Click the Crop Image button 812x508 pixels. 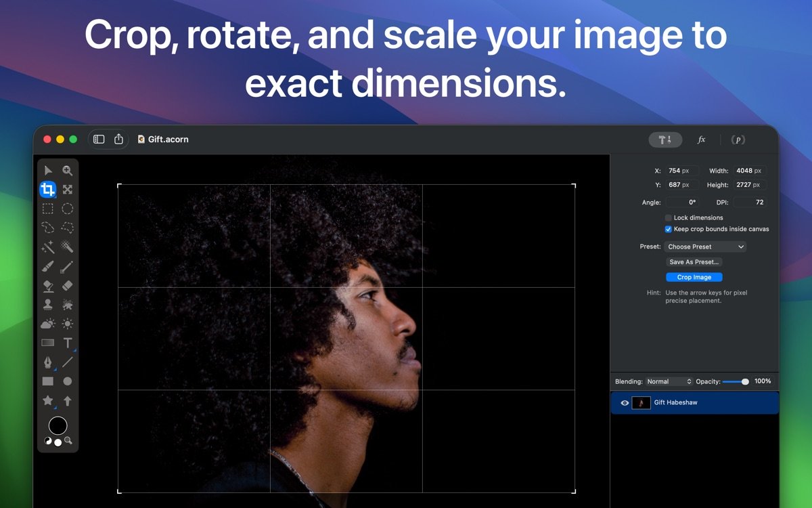[694, 277]
